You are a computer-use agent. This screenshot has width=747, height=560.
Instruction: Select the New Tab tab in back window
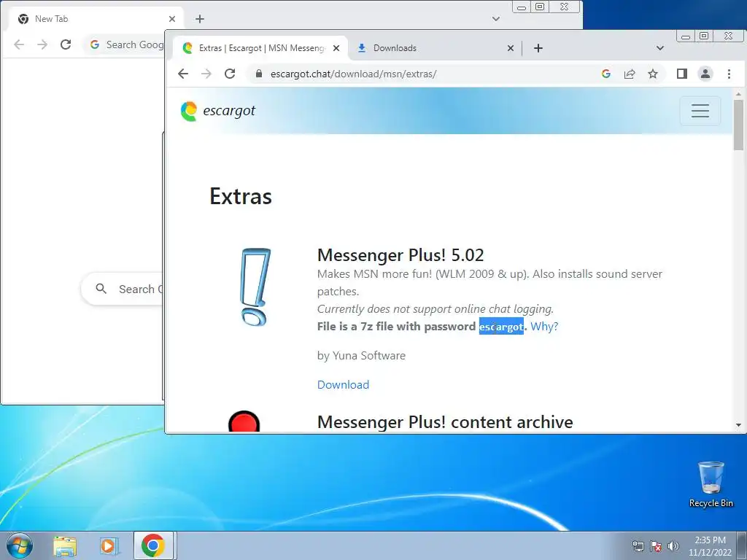pyautogui.click(x=96, y=19)
